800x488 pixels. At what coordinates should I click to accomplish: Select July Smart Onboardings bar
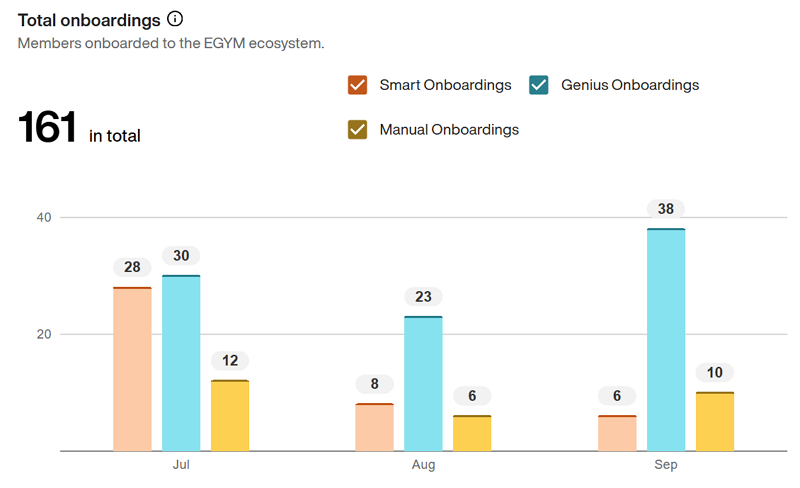click(x=132, y=369)
